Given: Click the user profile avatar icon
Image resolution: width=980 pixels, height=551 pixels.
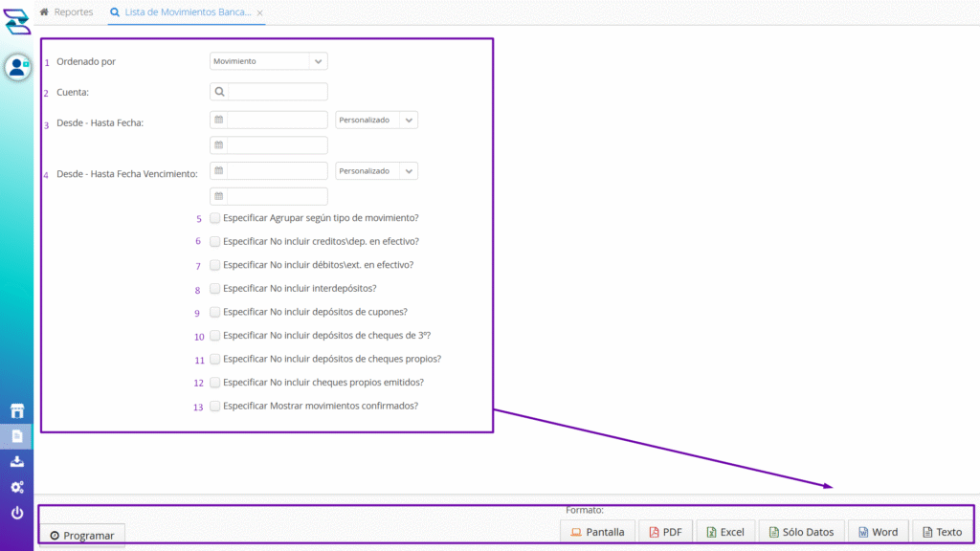Looking at the screenshot, I should (17, 67).
